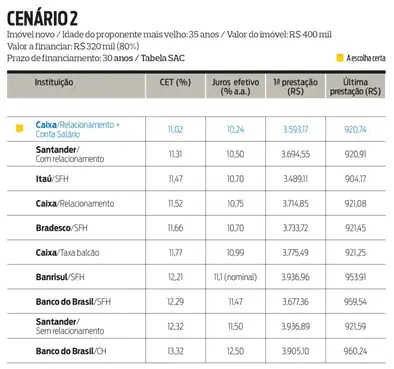Click the Instituição column header
The width and height of the screenshot is (394, 369).
[54, 82]
